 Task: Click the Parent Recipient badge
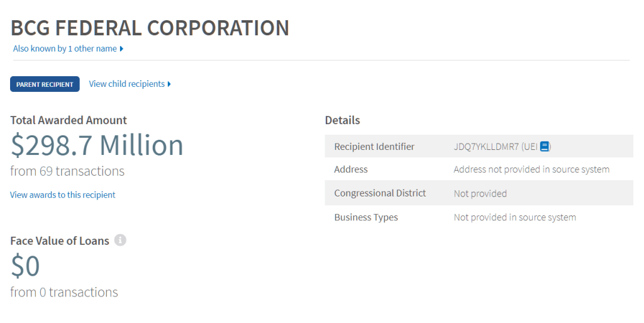click(x=45, y=84)
